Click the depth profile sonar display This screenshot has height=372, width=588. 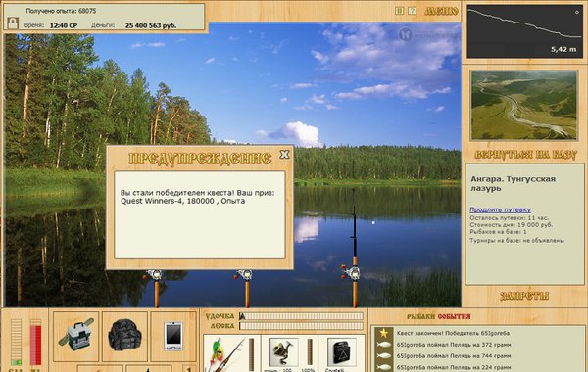coord(525,31)
